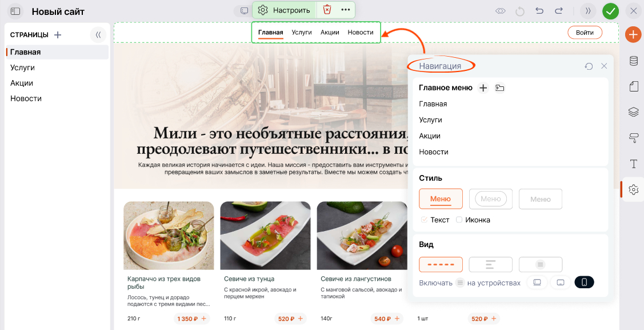This screenshot has width=644, height=330.
Task: Add item to Главное меню
Action: tap(483, 88)
